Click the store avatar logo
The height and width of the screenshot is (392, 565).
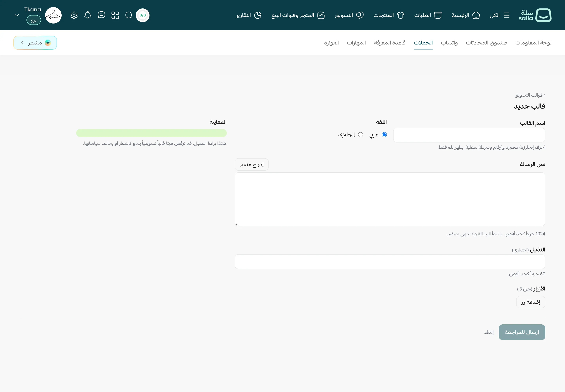pos(53,15)
